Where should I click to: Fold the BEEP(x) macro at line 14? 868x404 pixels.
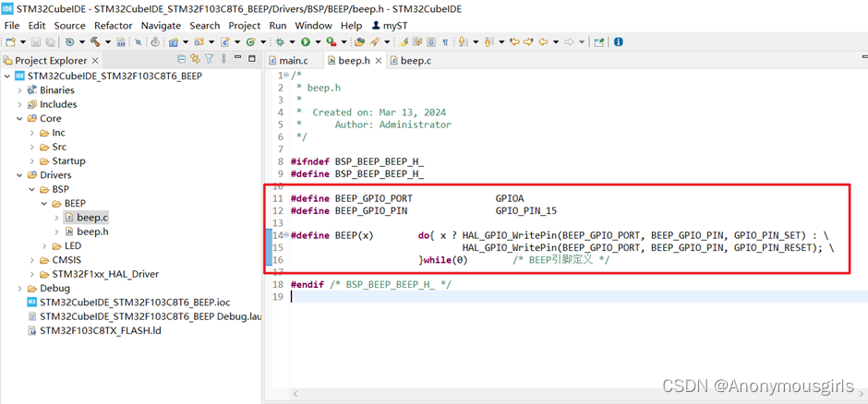click(285, 235)
